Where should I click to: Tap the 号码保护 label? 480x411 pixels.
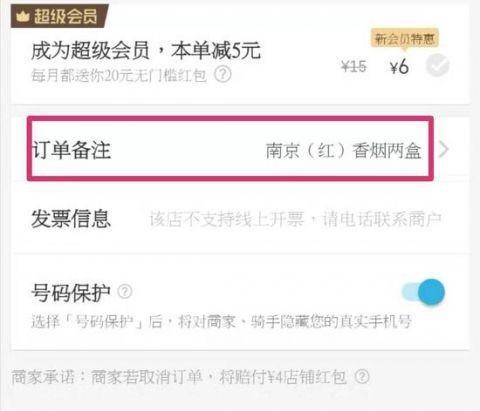[x=71, y=293]
